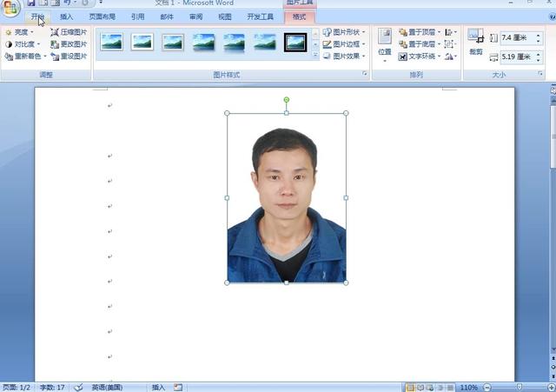Expand the picture styles gallery More arrow
The height and width of the screenshot is (392, 556).
[315, 55]
